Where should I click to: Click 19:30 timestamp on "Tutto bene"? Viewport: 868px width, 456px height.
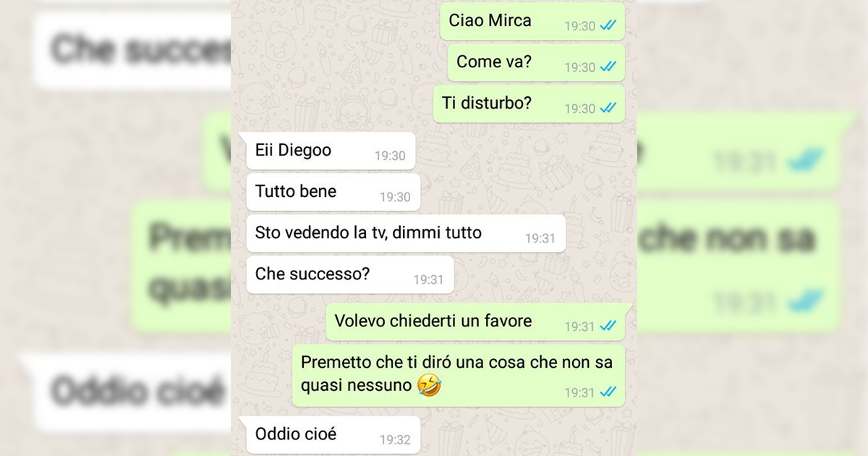pos(395,197)
